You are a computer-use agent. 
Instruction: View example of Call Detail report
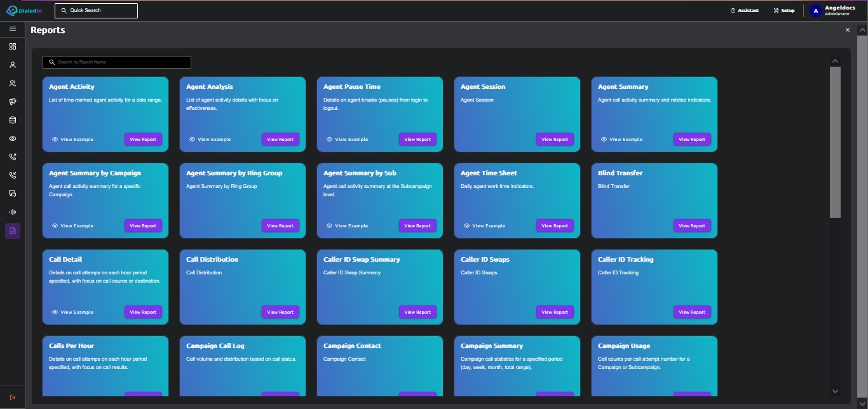(72, 312)
